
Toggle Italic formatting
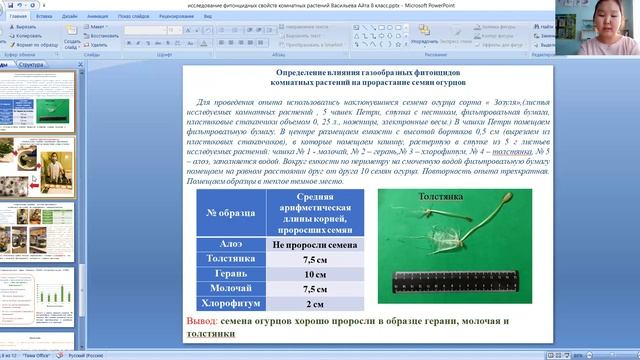138,43
